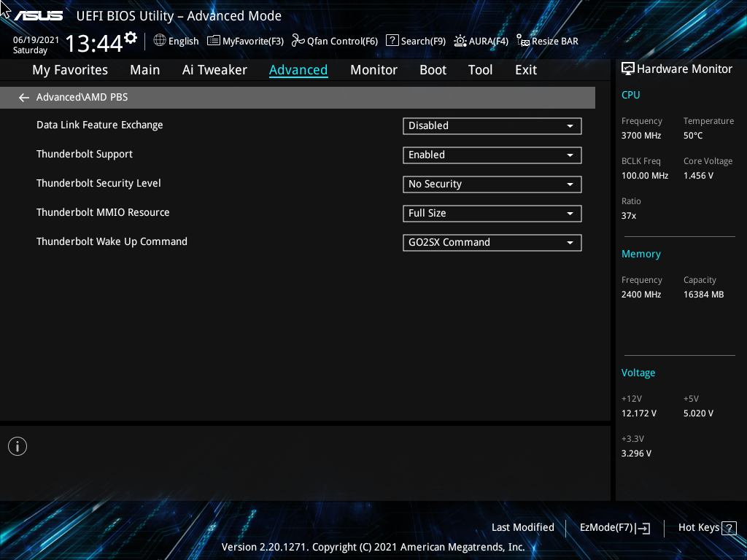
Task: Open Qfan Control settings
Action: [x=334, y=41]
